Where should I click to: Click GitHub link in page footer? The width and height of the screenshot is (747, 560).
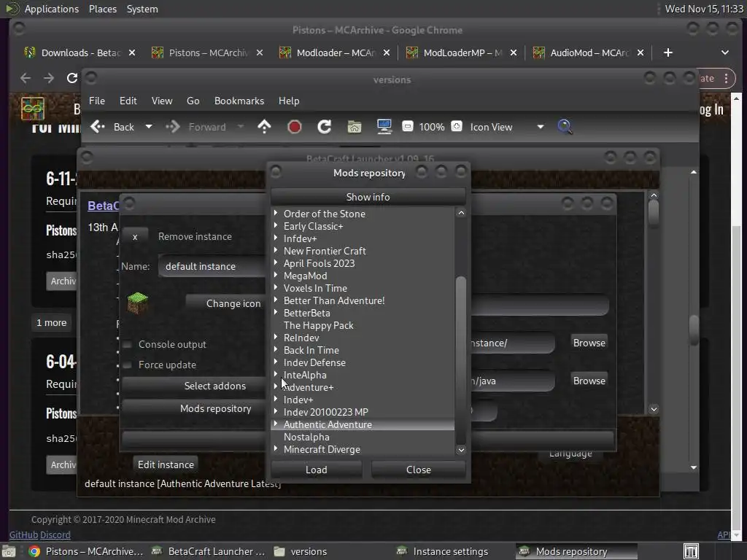pyautogui.click(x=23, y=534)
